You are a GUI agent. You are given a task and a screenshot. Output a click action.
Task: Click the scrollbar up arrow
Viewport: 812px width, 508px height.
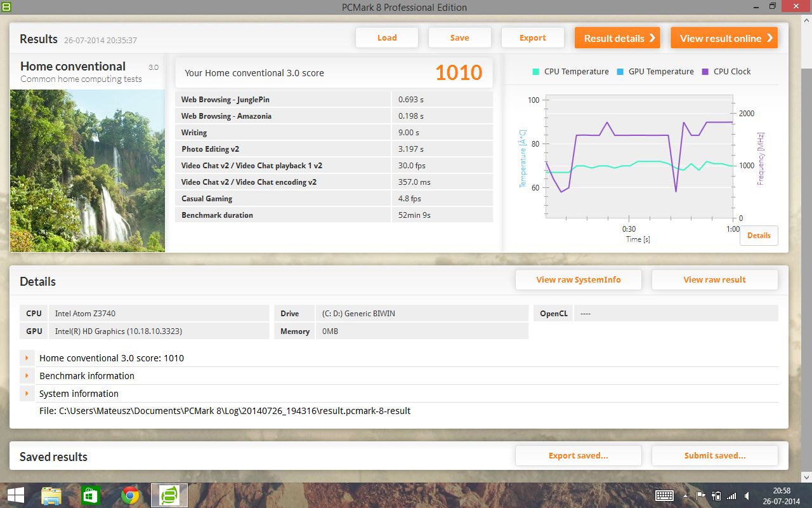[807, 20]
